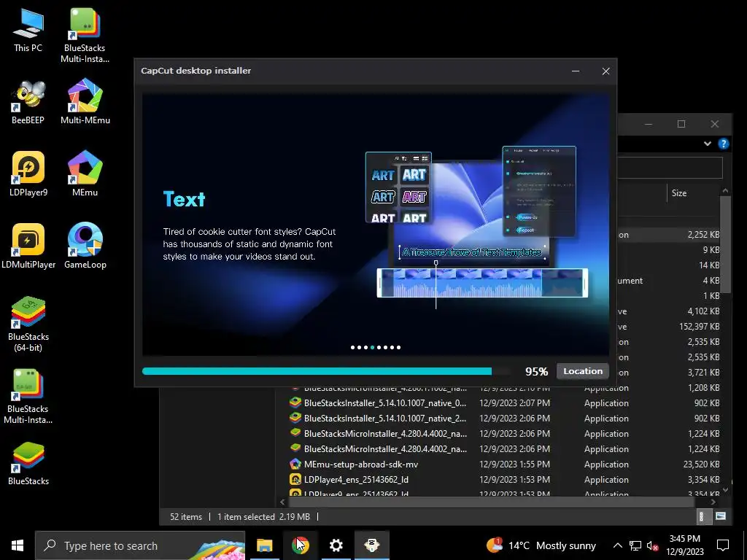Select the BeeBEEP desktop shortcut
This screenshot has width=747, height=560.
coord(28,103)
